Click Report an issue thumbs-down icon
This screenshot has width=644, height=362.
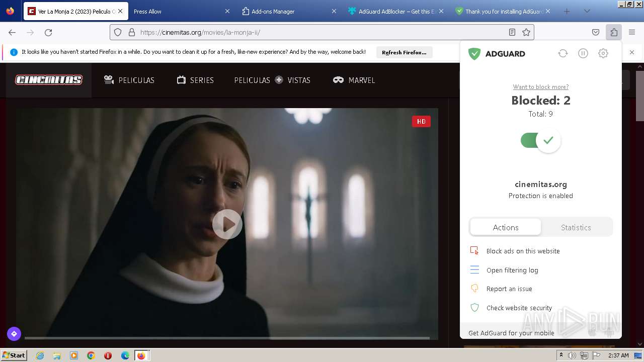[x=474, y=289]
